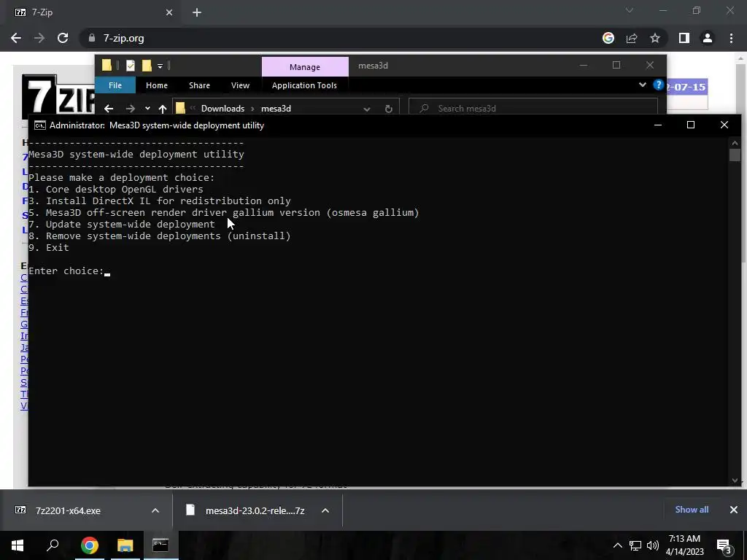
Task: Minimize the Mesa3D deployment utility window
Action: (658, 125)
